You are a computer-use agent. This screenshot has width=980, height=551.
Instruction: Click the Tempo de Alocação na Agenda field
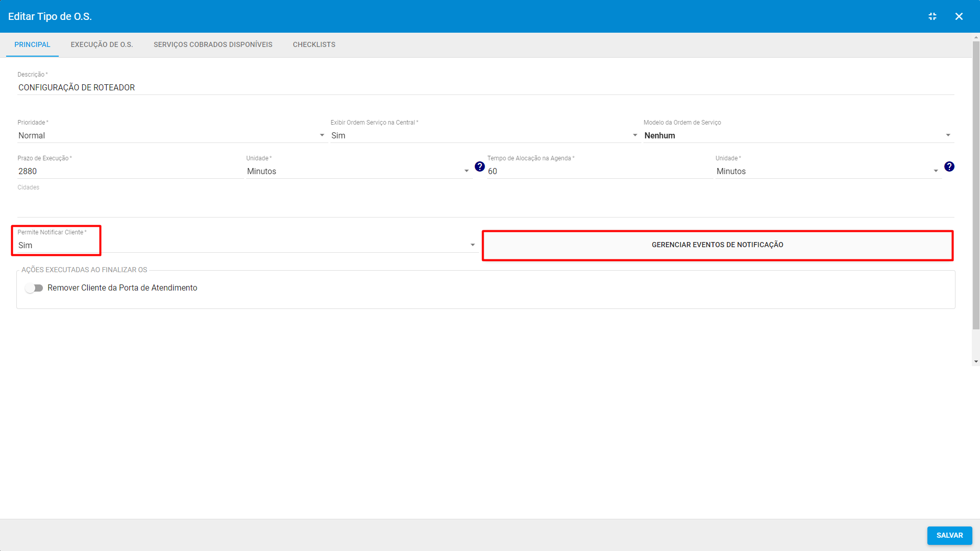(x=600, y=171)
